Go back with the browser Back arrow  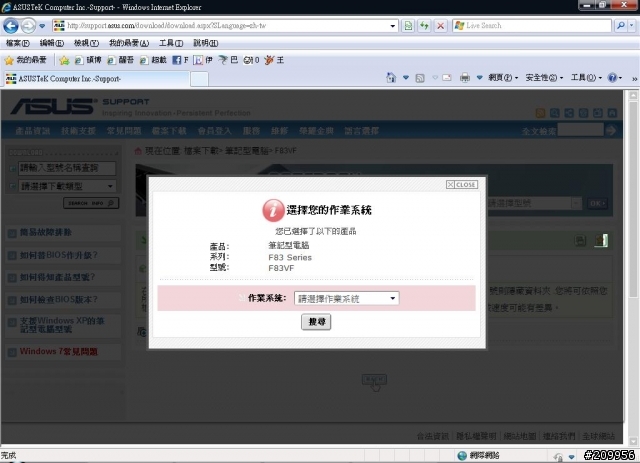tap(11, 26)
